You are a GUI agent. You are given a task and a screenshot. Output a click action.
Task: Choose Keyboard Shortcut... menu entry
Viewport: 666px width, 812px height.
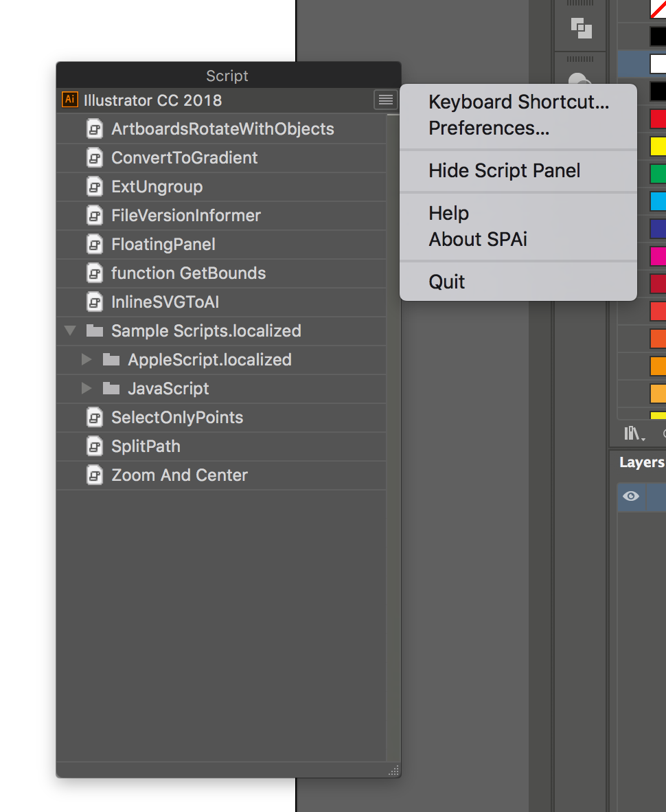click(518, 102)
